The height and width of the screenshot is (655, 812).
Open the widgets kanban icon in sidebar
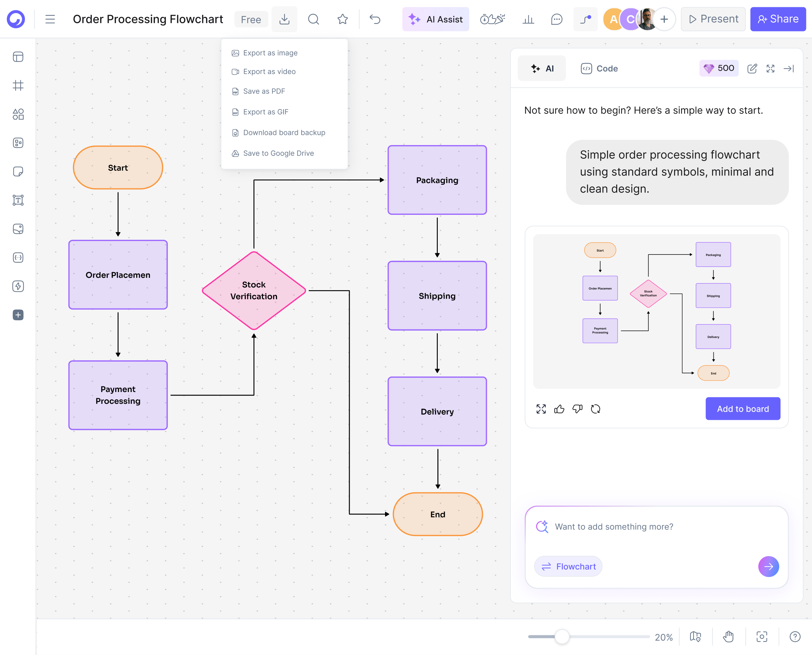click(x=18, y=142)
